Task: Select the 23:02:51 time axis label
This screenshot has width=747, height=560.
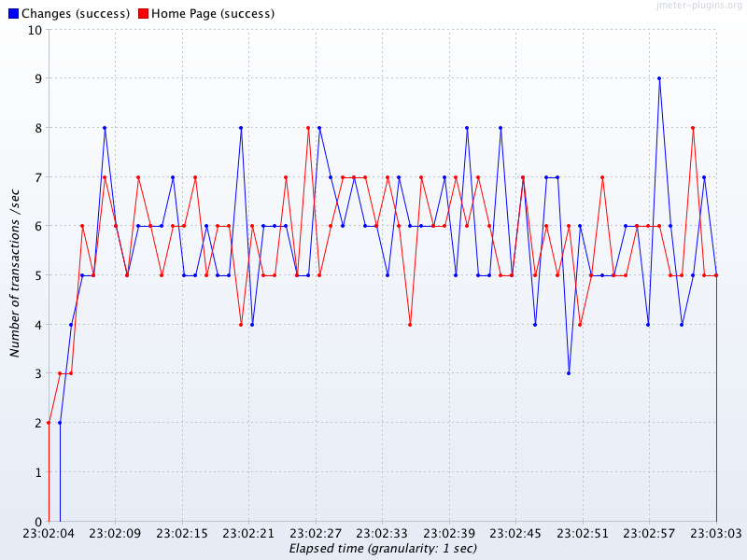Action: point(583,534)
